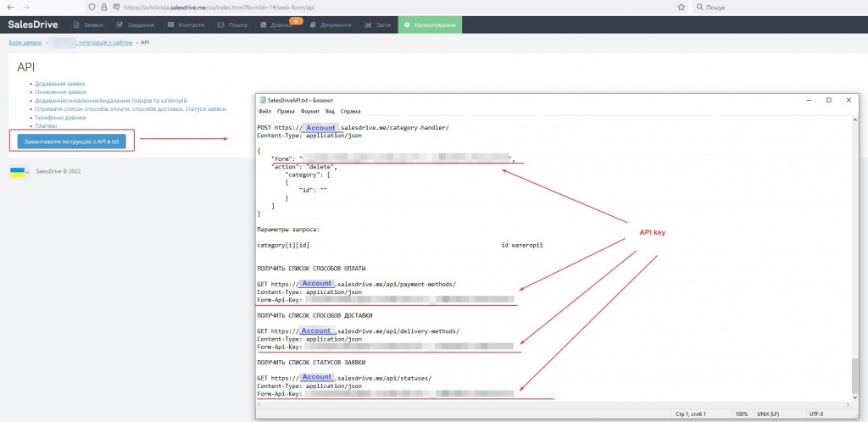Screen dimensions: 868x422
Task: Open Правка menu in Notepad
Action: pos(286,111)
